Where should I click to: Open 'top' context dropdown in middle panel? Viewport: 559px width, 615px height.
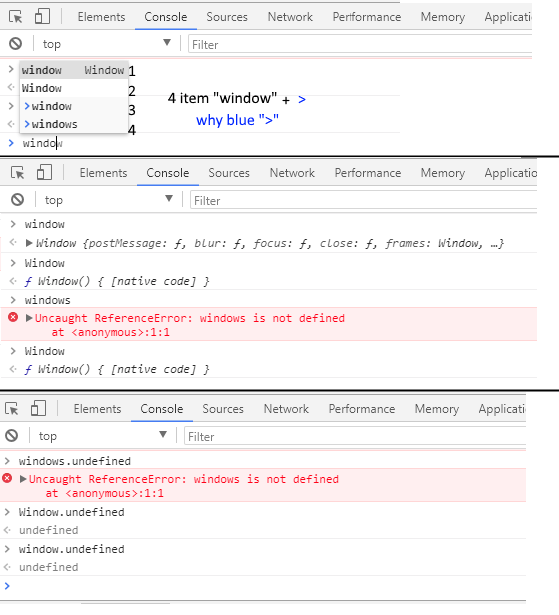coord(109,200)
